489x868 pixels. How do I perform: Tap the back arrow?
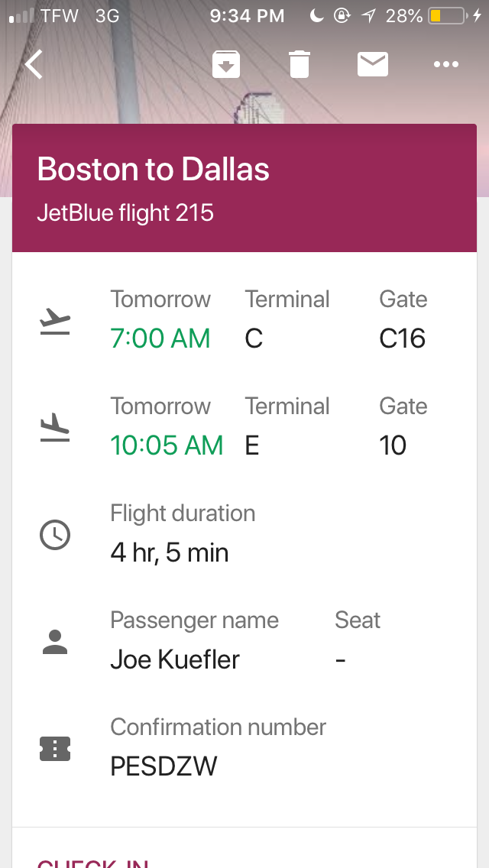pos(34,64)
